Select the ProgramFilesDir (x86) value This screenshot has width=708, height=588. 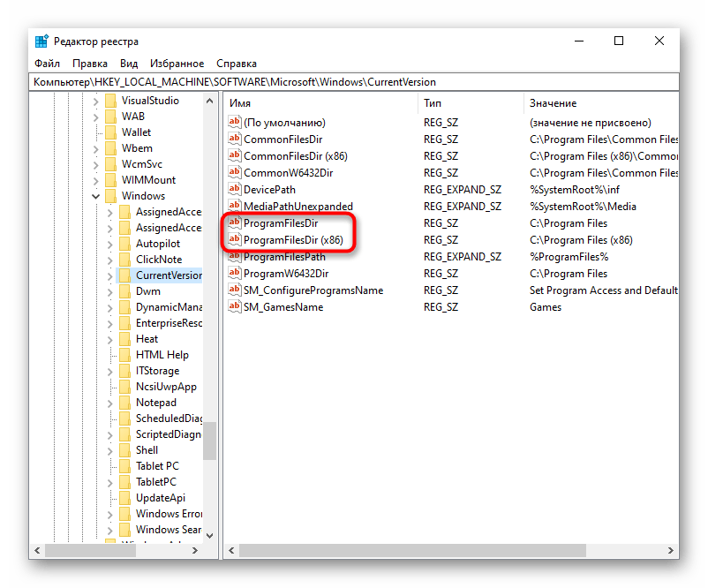pos(293,240)
